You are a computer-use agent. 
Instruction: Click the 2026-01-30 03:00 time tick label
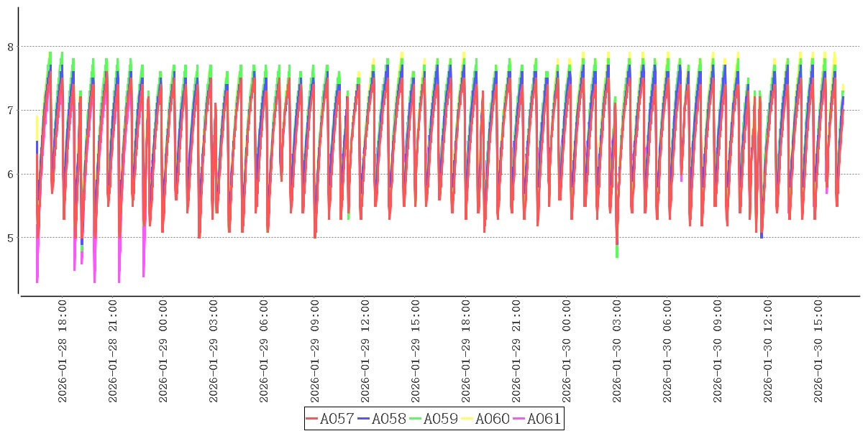tap(616, 351)
